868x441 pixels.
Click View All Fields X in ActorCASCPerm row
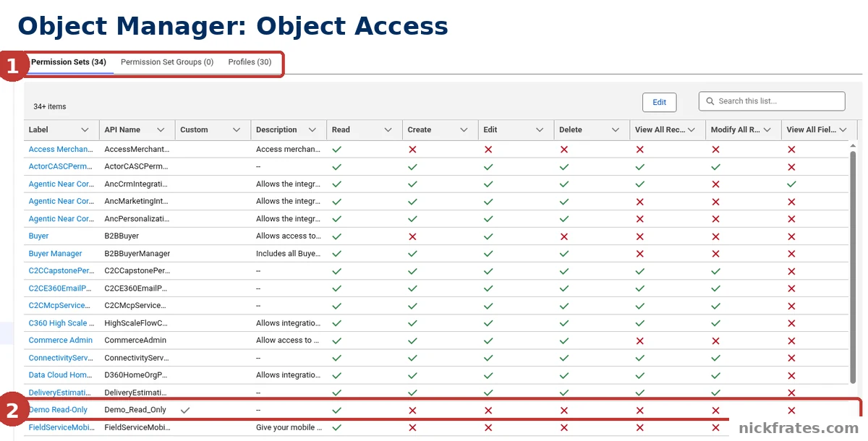(x=791, y=167)
